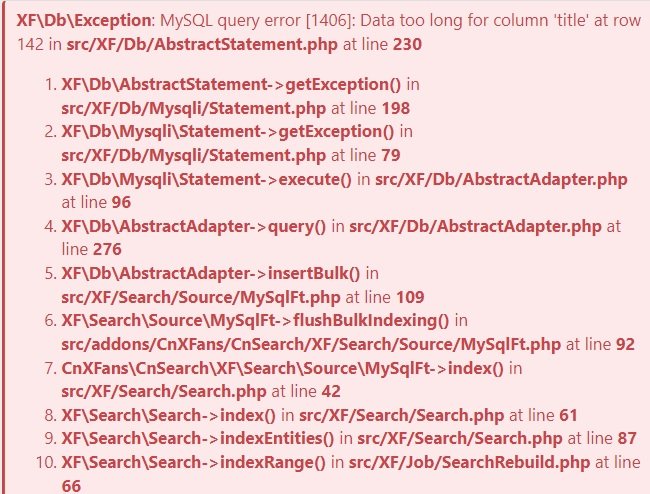Screen dimensions: 650x494
Task: Click the XF\Db\Exception error heading
Action: coord(85,20)
